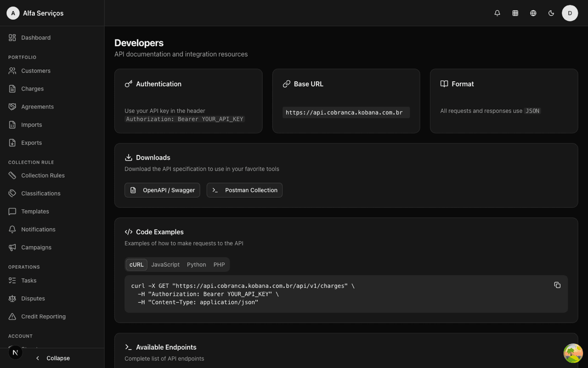
Task: Click the Authorization: Bearer YOUR_API_KEY code text
Action: 185,119
